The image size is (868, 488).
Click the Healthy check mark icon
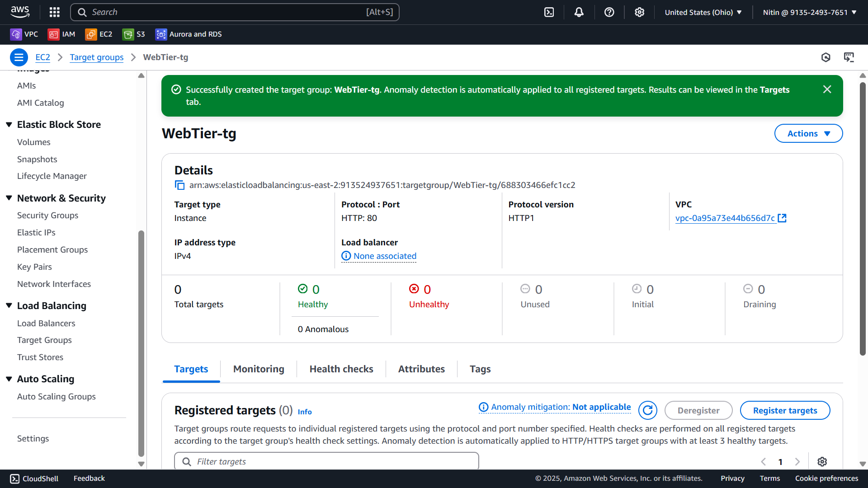pos(302,289)
